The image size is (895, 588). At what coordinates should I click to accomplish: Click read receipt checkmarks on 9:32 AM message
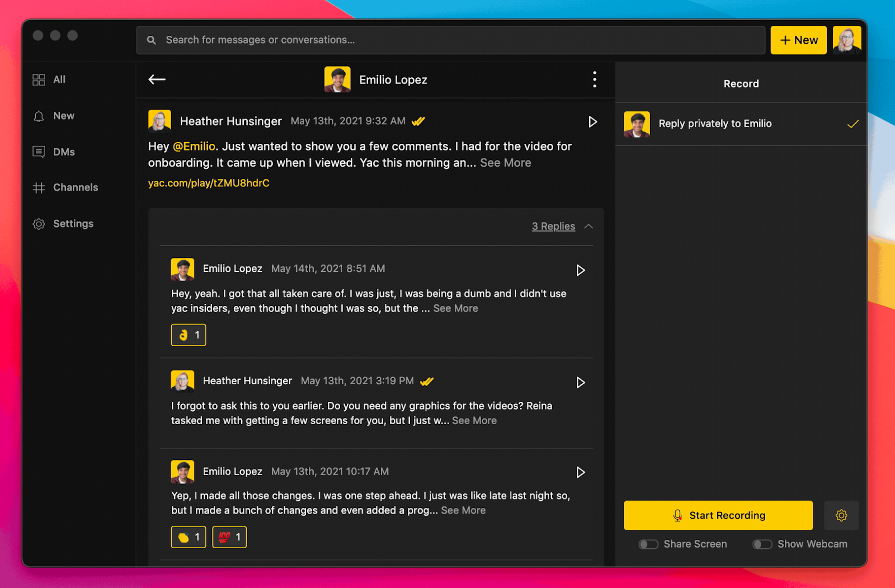418,121
